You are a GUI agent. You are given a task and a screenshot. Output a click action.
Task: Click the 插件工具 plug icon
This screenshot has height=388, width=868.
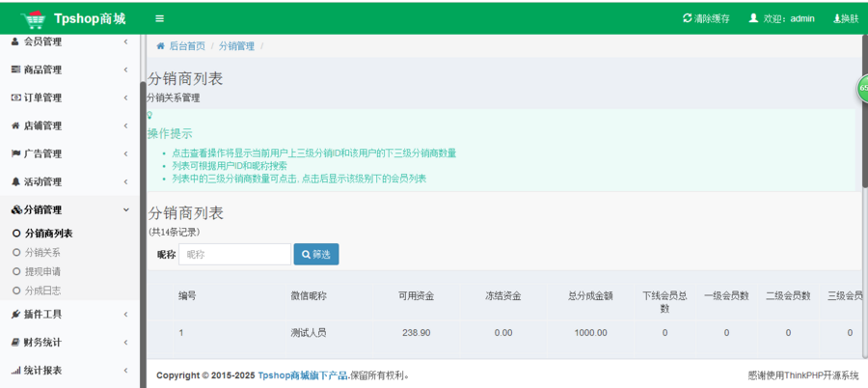pos(15,315)
